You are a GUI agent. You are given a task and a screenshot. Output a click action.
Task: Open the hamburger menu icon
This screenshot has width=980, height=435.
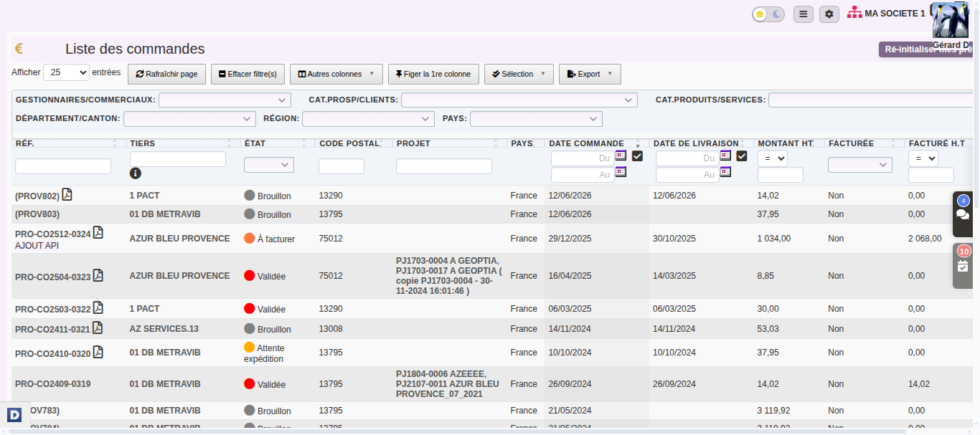click(x=804, y=14)
